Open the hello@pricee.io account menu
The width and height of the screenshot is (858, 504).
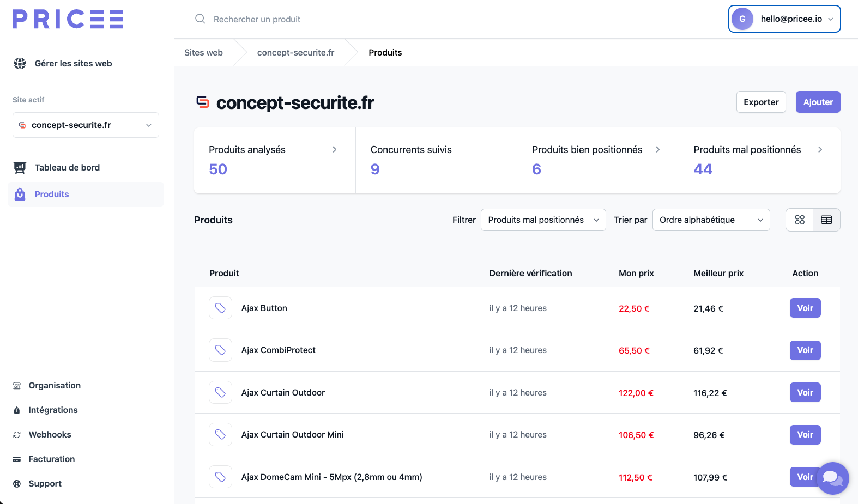pos(784,19)
